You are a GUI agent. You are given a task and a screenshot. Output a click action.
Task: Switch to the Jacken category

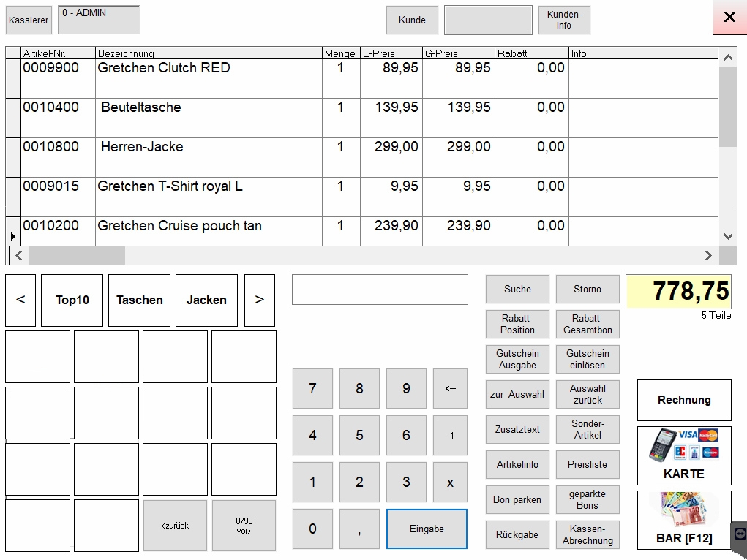[x=206, y=300]
